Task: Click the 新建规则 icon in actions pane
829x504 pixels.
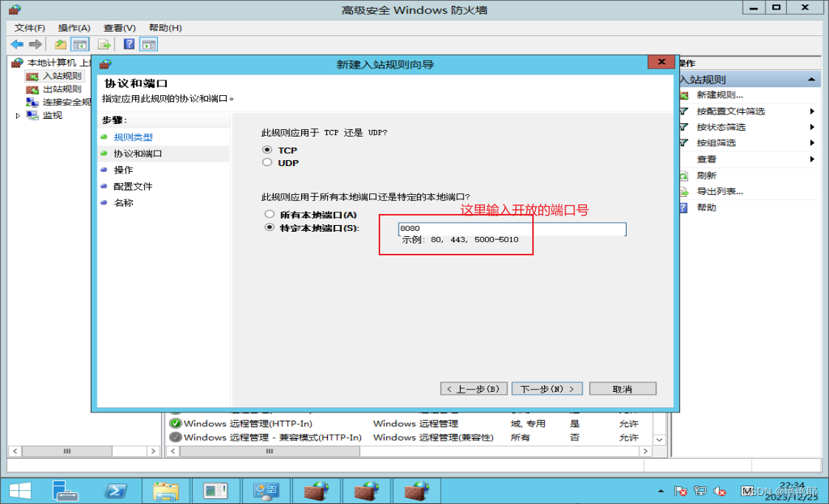Action: click(x=684, y=96)
